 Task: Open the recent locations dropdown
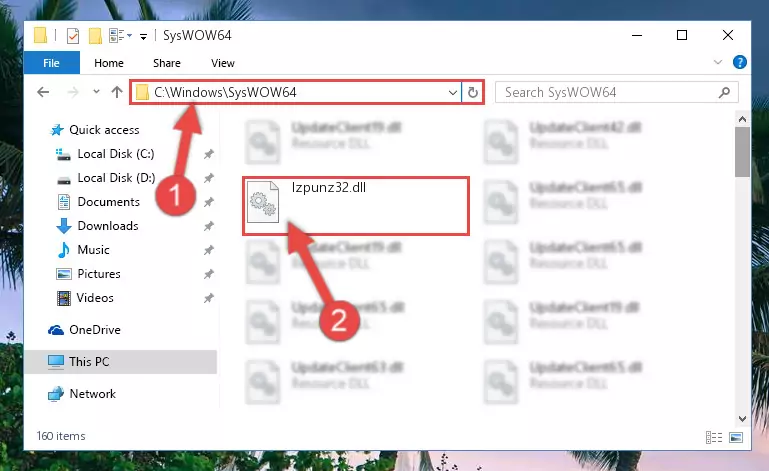96,92
